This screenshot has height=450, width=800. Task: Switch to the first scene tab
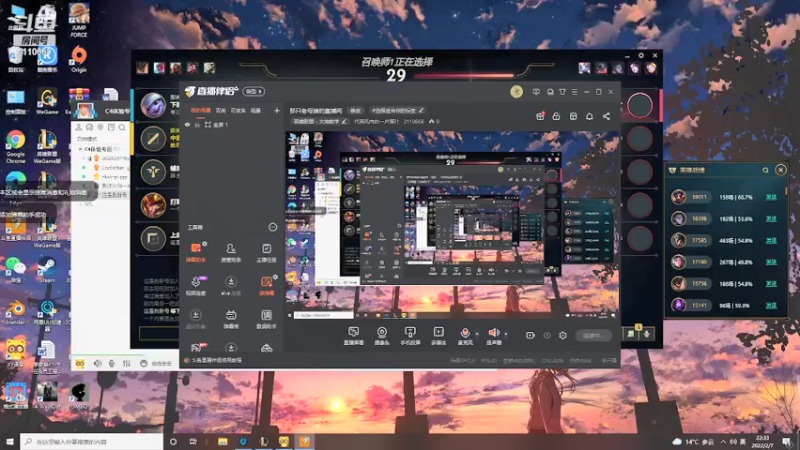point(201,110)
